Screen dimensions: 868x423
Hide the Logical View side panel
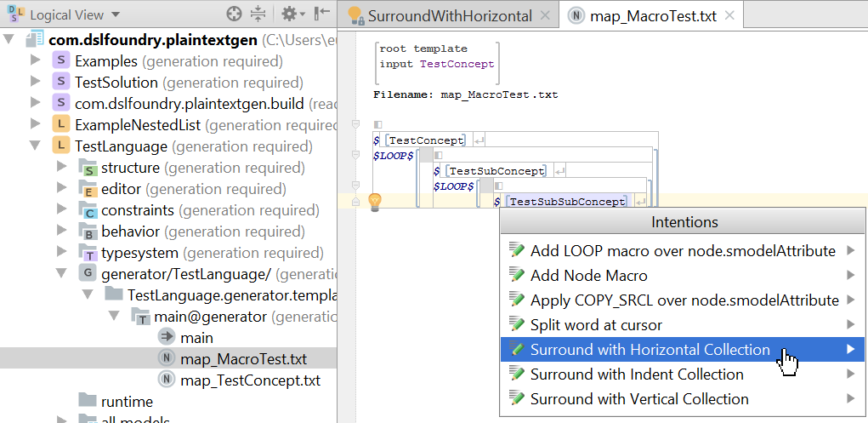click(321, 14)
